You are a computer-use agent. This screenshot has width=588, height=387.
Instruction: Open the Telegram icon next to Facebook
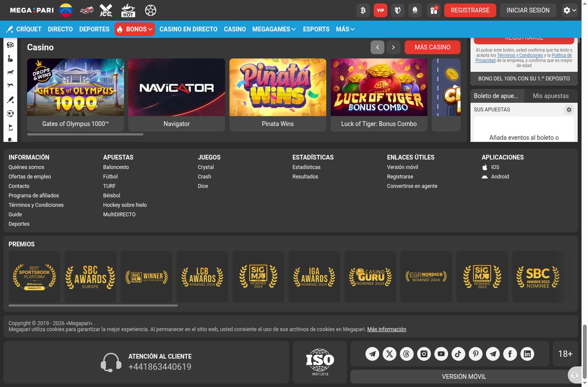(x=493, y=354)
